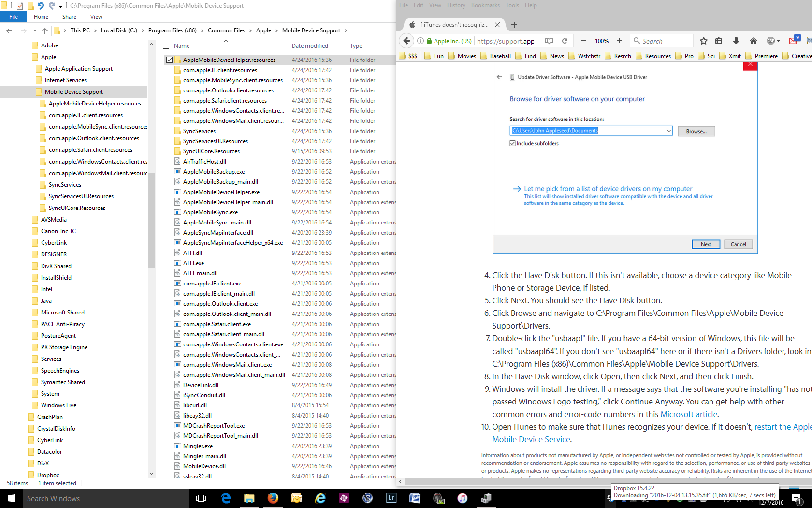This screenshot has height=508, width=812.
Task: Open the driver location dropdown arrow
Action: [668, 131]
